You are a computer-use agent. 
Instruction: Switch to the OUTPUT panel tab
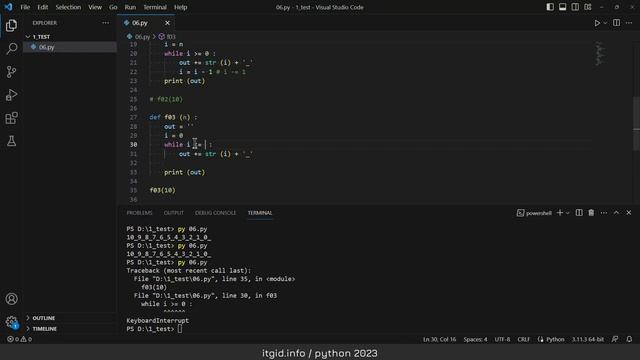(173, 213)
